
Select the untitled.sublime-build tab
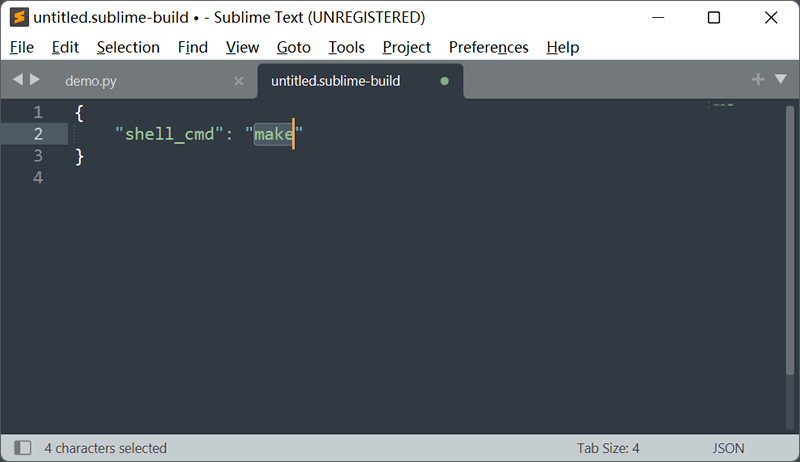pyautogui.click(x=336, y=81)
